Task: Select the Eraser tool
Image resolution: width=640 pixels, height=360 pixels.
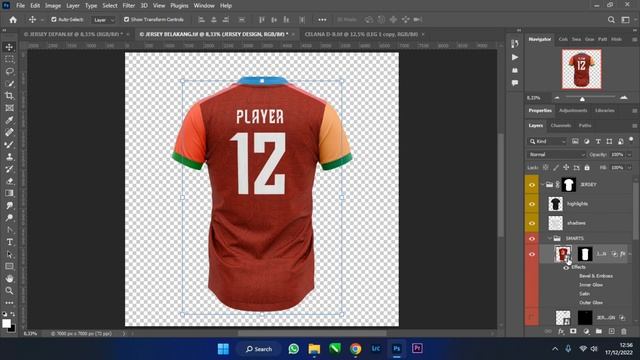Action: point(9,181)
